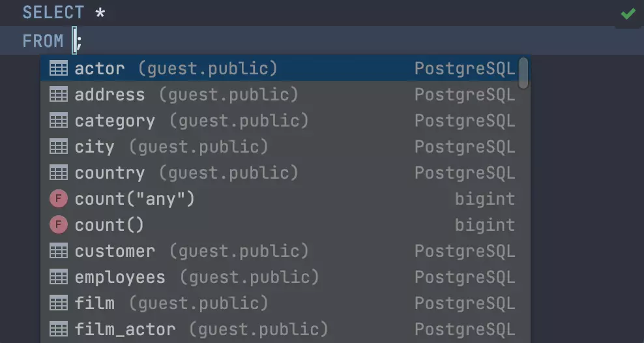Click the table icon next to city
Viewport: 644px width, 343px height.
[x=59, y=147]
